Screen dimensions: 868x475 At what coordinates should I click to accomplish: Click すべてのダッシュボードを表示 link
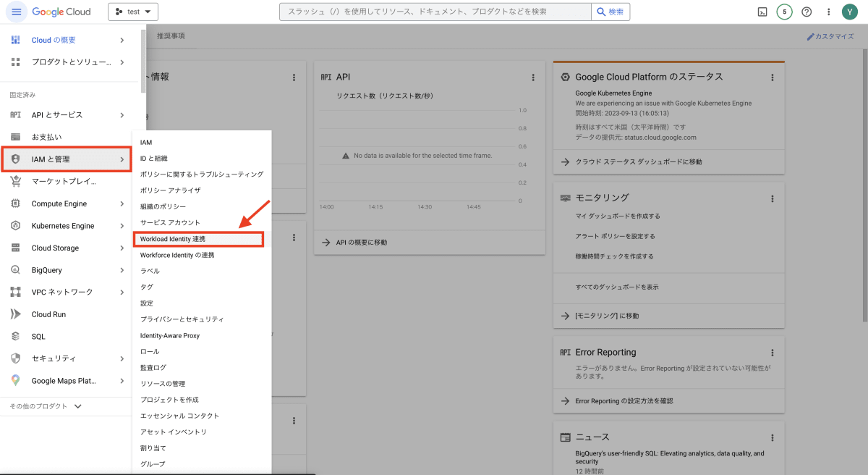pyautogui.click(x=616, y=287)
